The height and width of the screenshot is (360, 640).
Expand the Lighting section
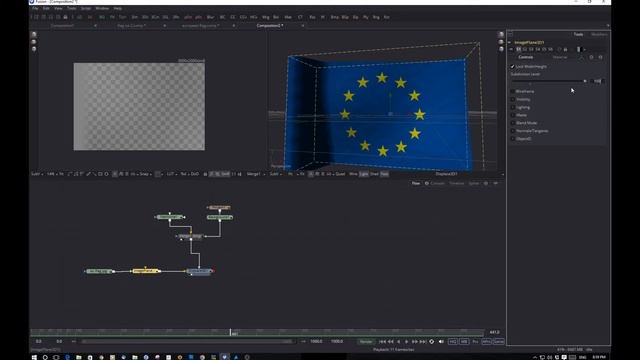[522, 107]
